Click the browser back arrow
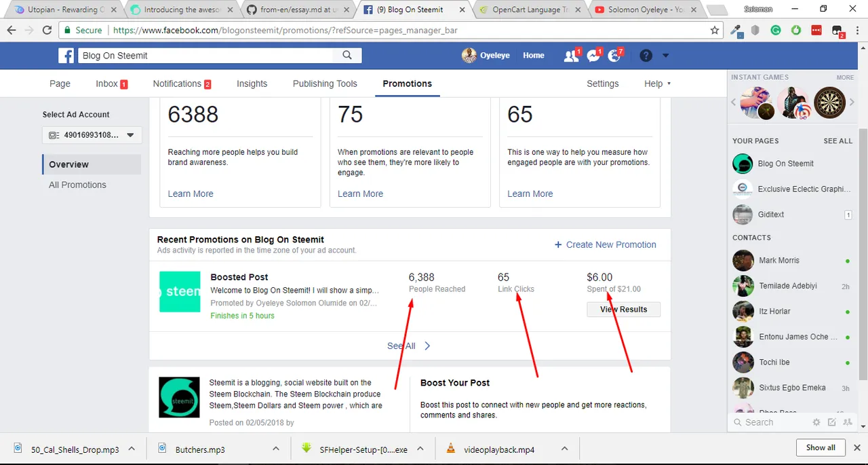The height and width of the screenshot is (465, 868). 12,31
